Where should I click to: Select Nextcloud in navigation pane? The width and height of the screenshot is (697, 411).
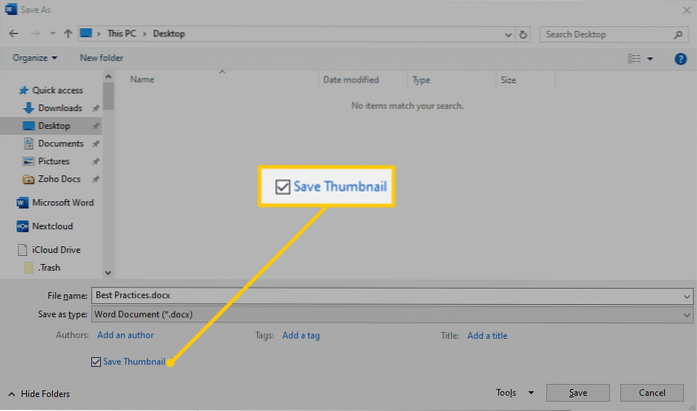[x=44, y=226]
